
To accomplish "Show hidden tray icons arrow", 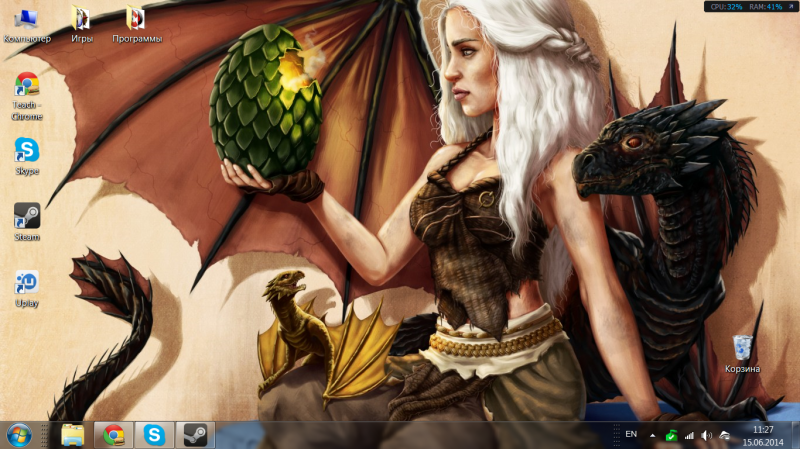I will (x=653, y=435).
